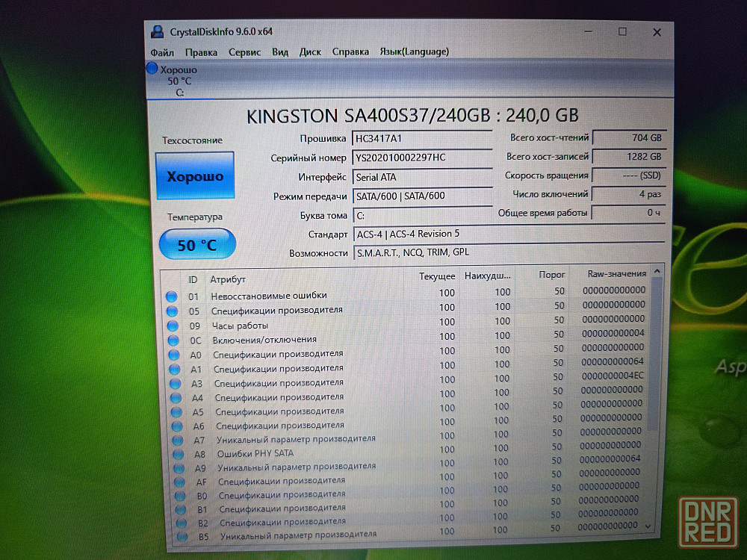The height and width of the screenshot is (560, 747).
Task: Click status dot of attribute B1
Action: 181,509
